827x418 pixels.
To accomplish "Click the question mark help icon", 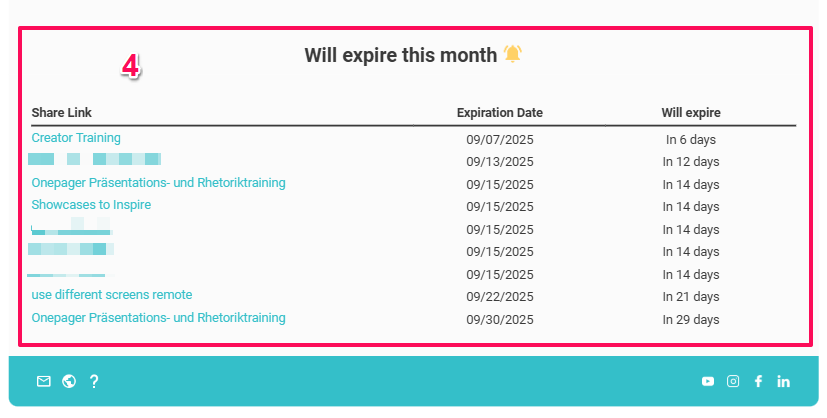I will pyautogui.click(x=94, y=381).
